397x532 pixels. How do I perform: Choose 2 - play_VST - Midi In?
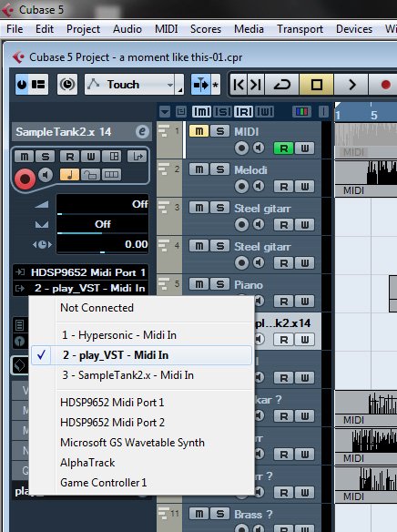tap(142, 355)
